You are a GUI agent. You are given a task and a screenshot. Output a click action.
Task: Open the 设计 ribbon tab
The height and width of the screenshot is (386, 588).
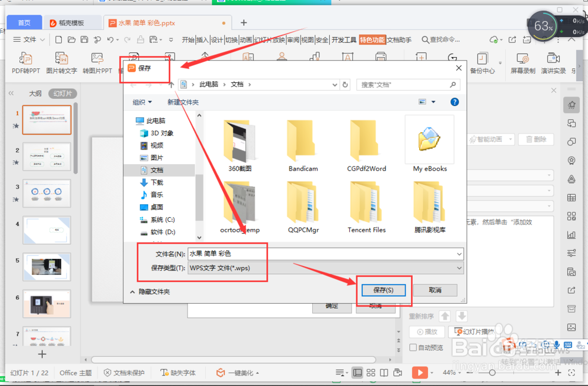[216, 40]
